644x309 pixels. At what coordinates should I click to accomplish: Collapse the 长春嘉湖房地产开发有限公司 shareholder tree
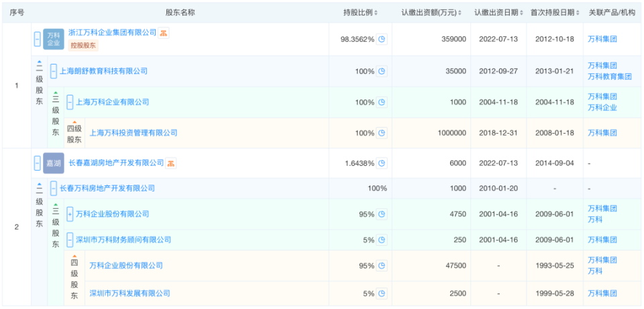pos(38,163)
